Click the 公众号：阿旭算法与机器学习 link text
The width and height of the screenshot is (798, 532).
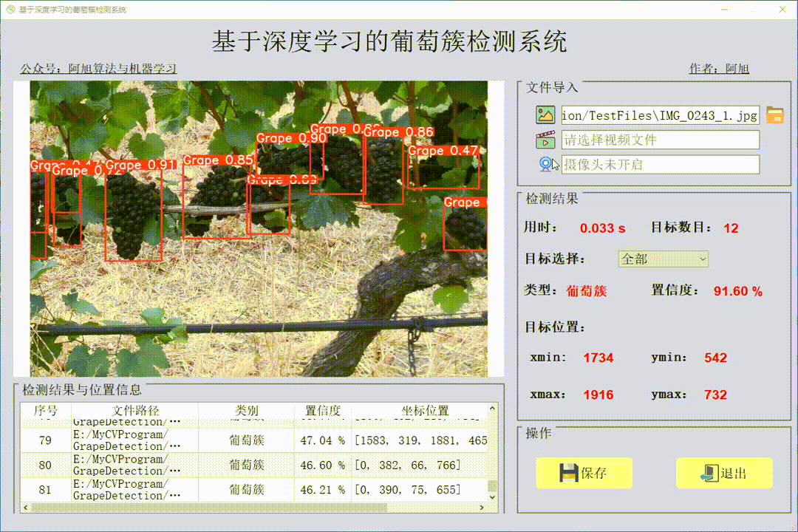coord(98,68)
